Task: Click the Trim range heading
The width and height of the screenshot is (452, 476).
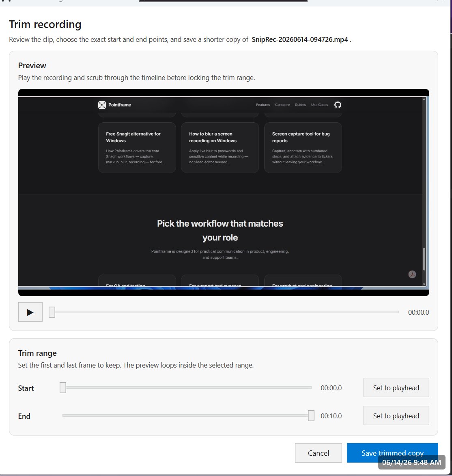Action: coord(37,353)
